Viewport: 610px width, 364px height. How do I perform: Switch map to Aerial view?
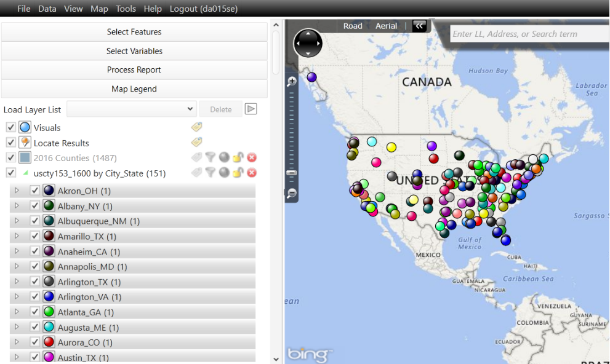386,26
